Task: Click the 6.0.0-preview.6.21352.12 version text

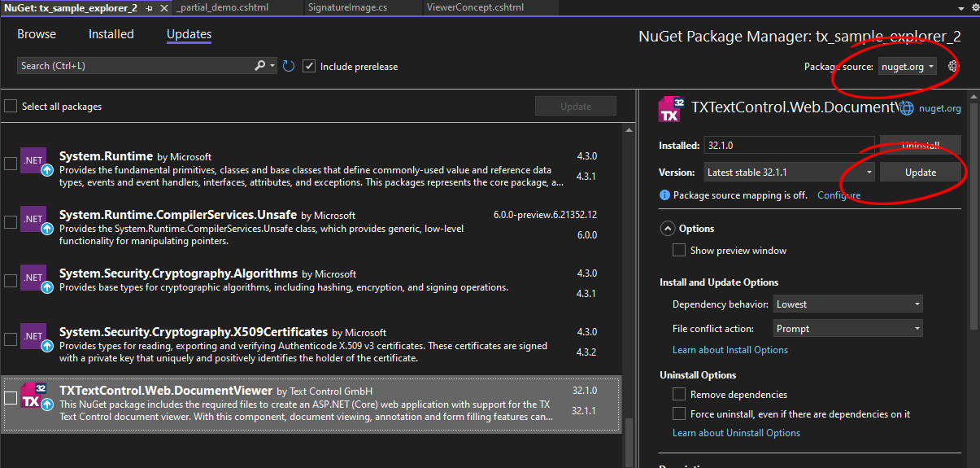Action: coord(545,215)
